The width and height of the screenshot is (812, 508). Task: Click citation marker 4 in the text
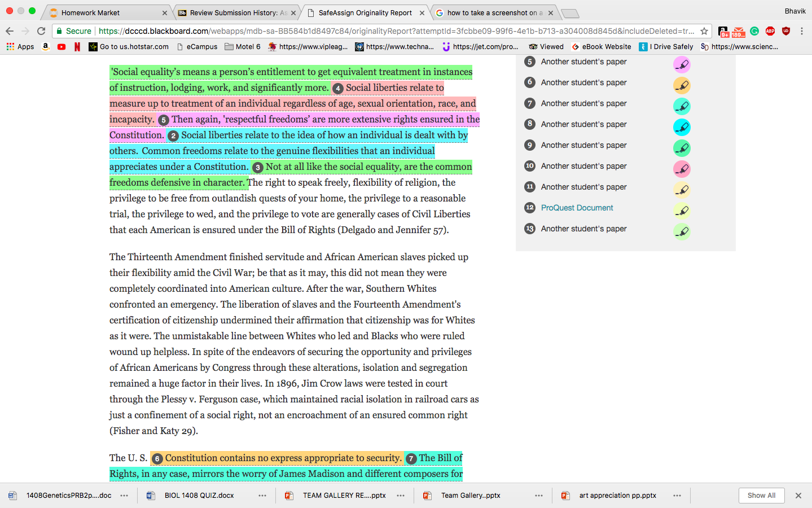(x=338, y=89)
